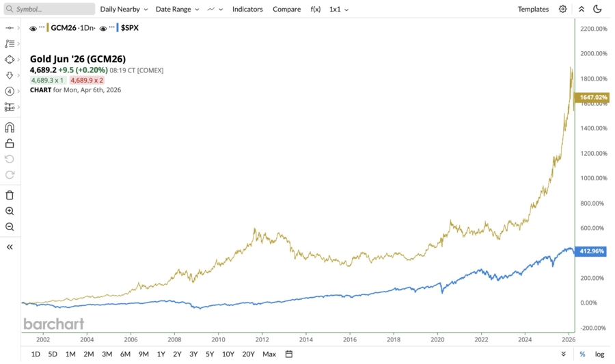The width and height of the screenshot is (615, 364).
Task: Toggle the log scale option
Action: (x=599, y=354)
